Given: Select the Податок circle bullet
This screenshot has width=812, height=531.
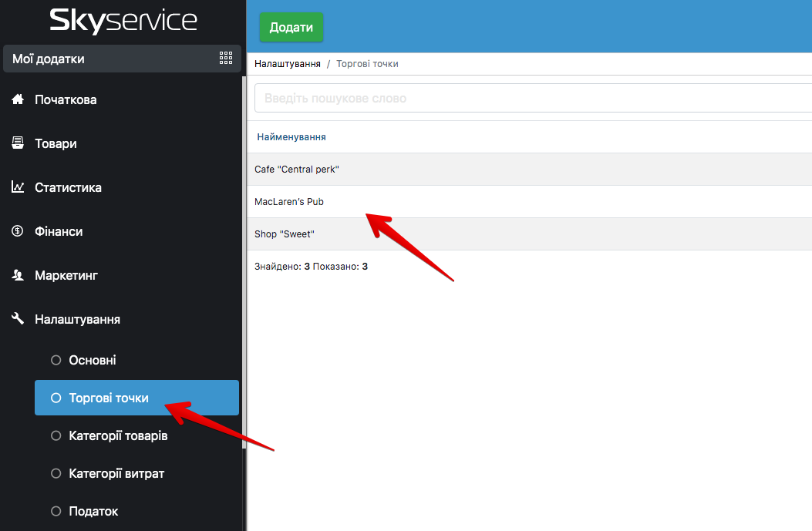Looking at the screenshot, I should click(x=56, y=511).
